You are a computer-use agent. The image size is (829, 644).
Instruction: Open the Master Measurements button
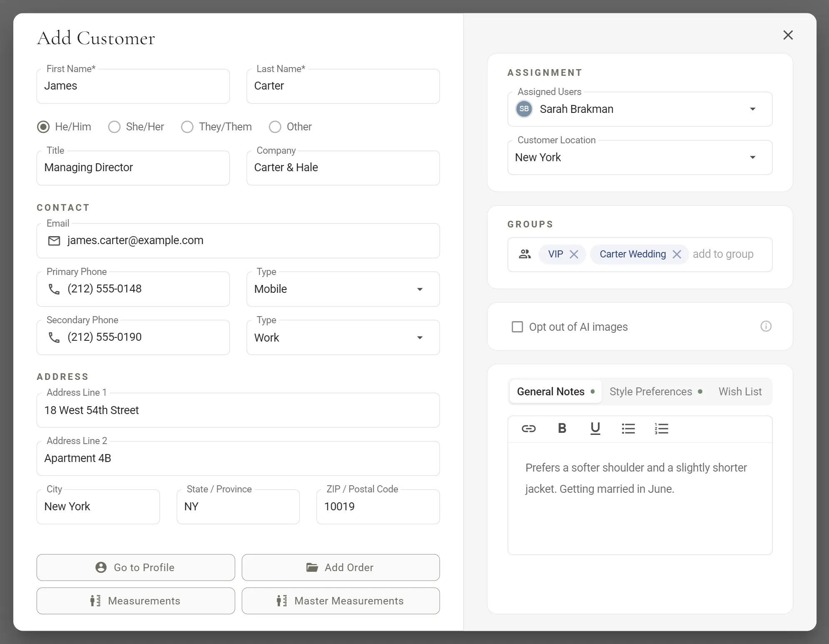click(341, 601)
